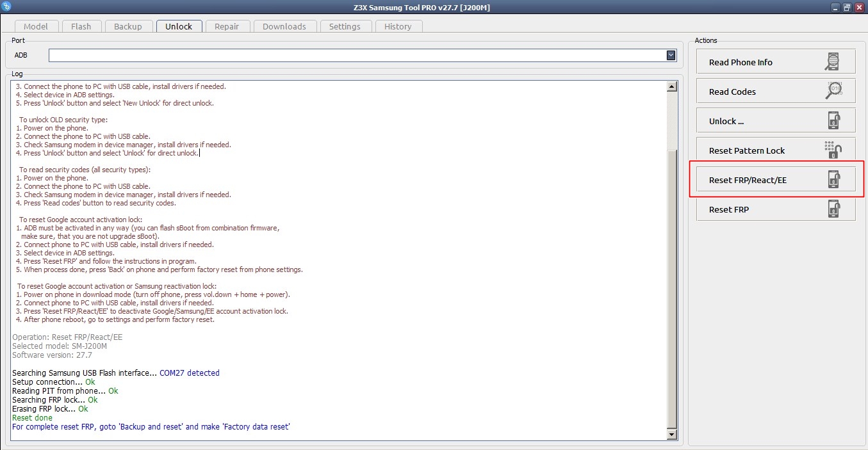Click 'For complete reset FRP' instruction line
Image resolution: width=868 pixels, height=450 pixels.
pyautogui.click(x=151, y=426)
